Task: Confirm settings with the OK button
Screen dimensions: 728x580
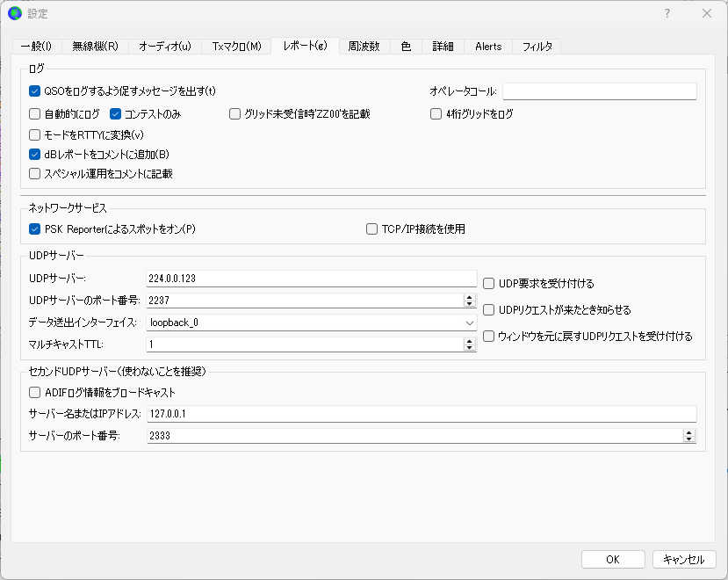Action: pos(613,560)
